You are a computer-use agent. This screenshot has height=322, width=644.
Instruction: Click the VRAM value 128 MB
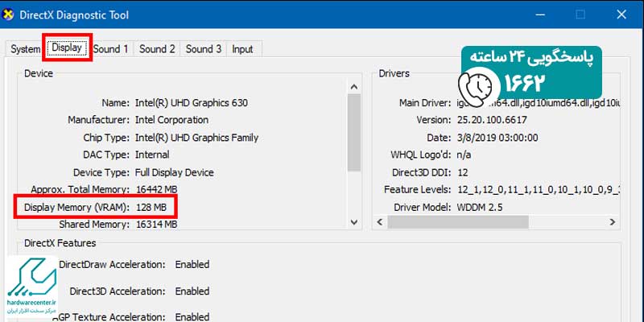pos(151,208)
